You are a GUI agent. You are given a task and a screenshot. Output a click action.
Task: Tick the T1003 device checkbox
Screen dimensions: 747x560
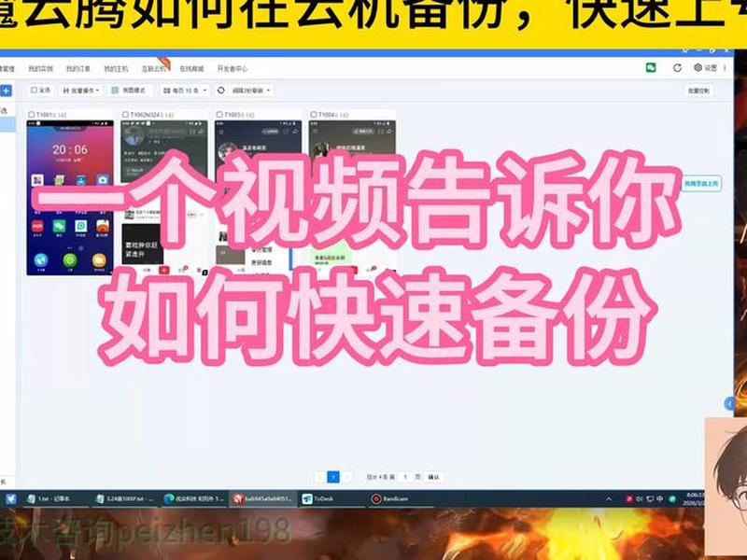click(219, 115)
